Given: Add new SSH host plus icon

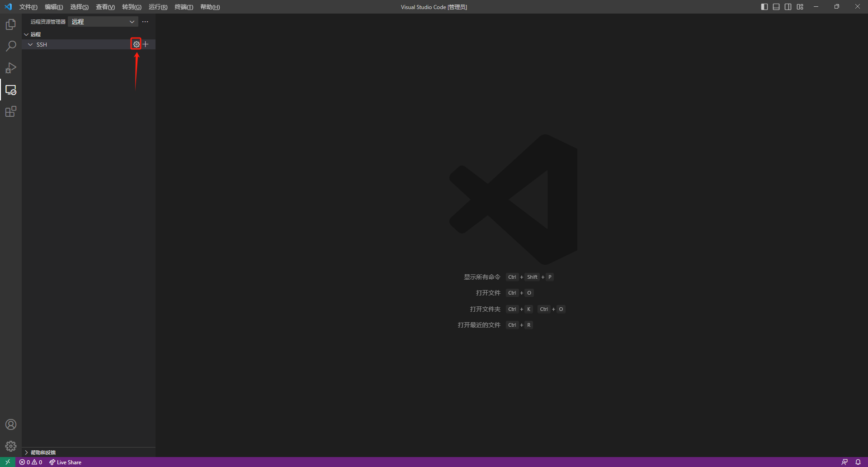Looking at the screenshot, I should tap(146, 44).
